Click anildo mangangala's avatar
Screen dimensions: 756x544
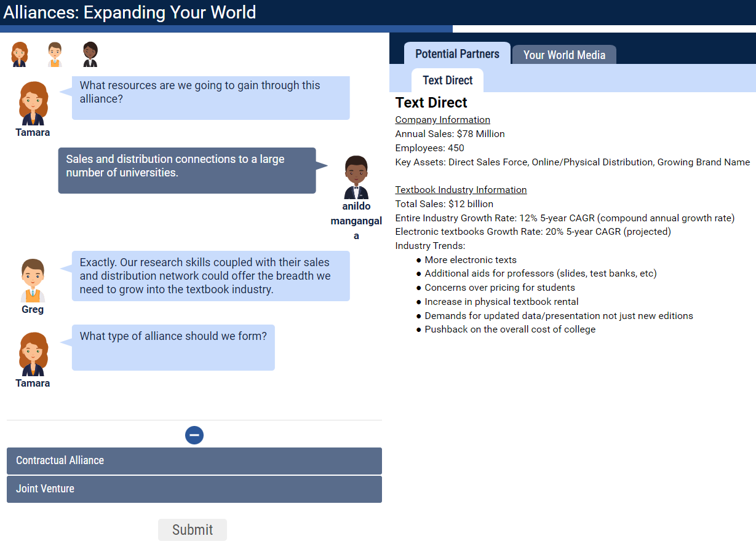356,177
